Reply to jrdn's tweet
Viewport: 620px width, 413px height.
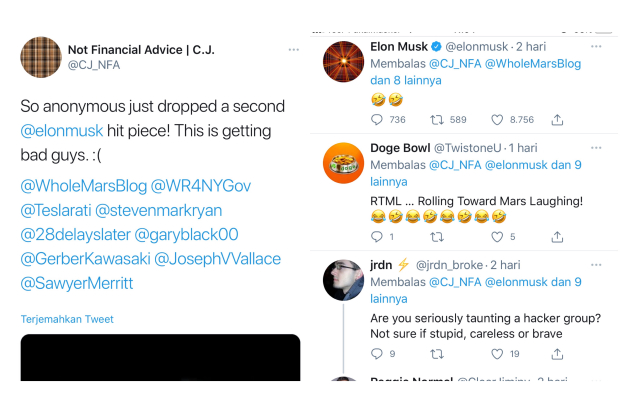click(377, 353)
